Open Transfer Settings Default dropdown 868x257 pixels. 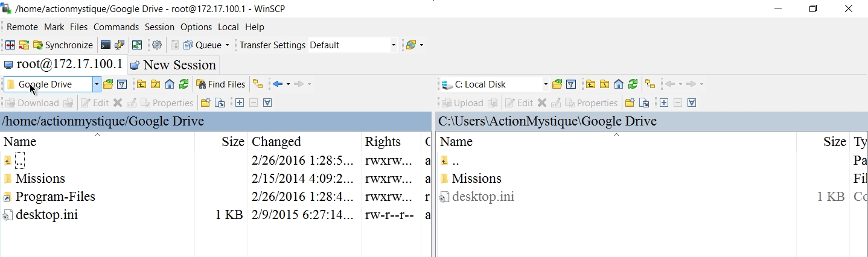pyautogui.click(x=394, y=45)
